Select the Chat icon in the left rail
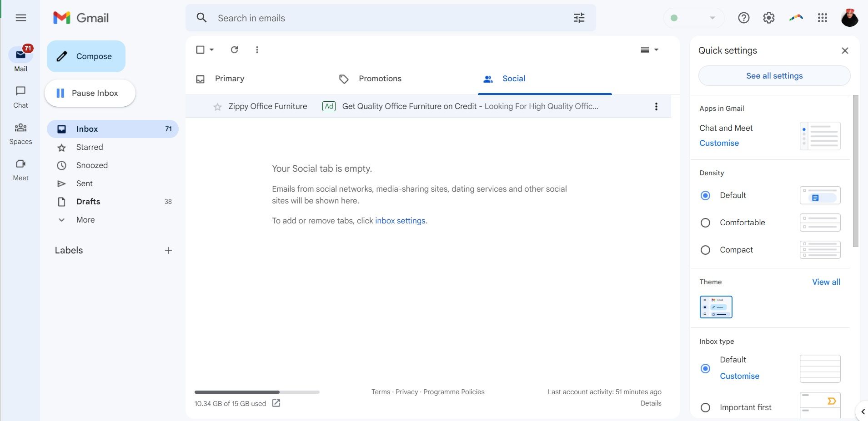 [x=20, y=96]
